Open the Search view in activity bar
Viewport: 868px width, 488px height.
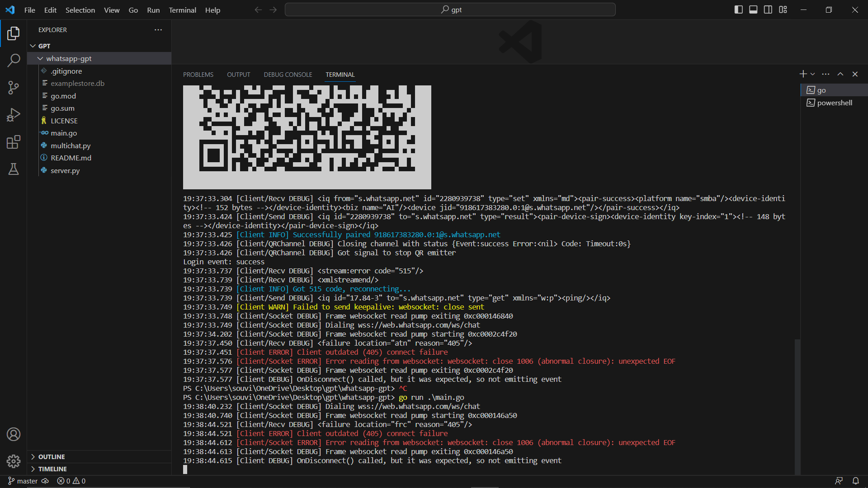[14, 60]
